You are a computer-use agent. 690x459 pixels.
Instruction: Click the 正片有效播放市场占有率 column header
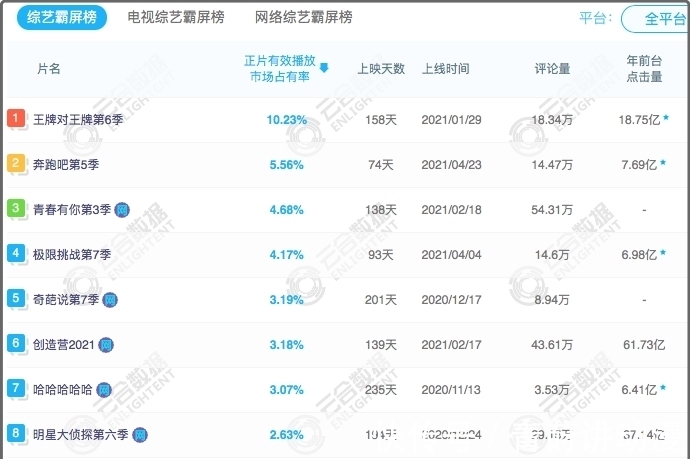point(280,69)
